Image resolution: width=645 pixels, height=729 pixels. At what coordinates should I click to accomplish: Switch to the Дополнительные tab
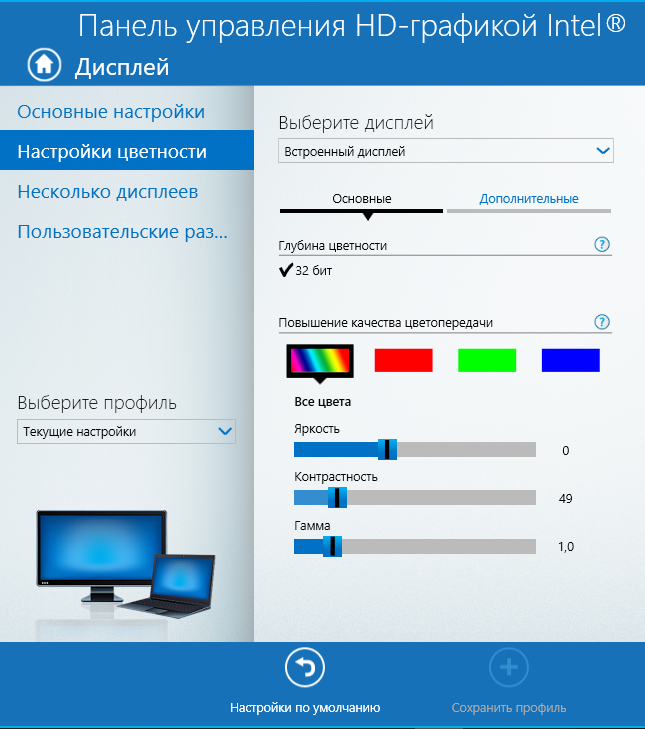(528, 199)
